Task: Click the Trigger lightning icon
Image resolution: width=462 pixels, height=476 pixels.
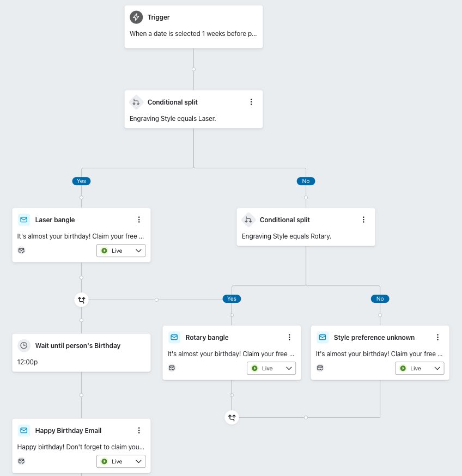Action: [136, 17]
